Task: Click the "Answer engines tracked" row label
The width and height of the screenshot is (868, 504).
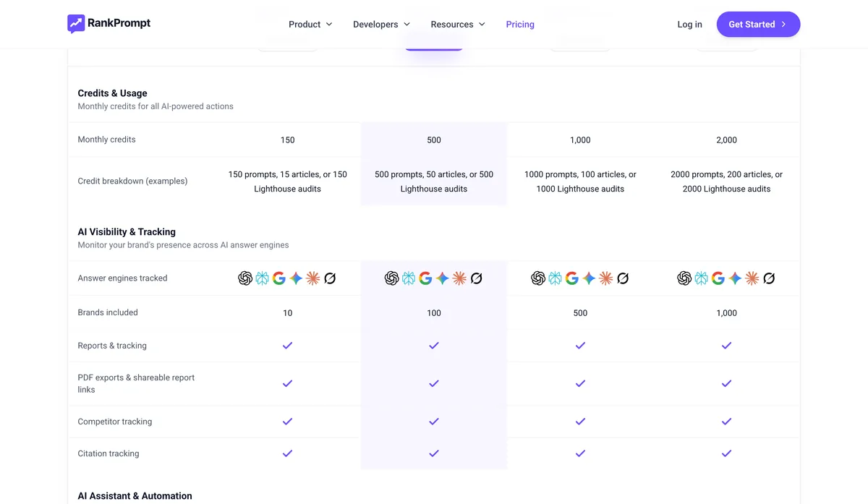Action: (x=122, y=278)
